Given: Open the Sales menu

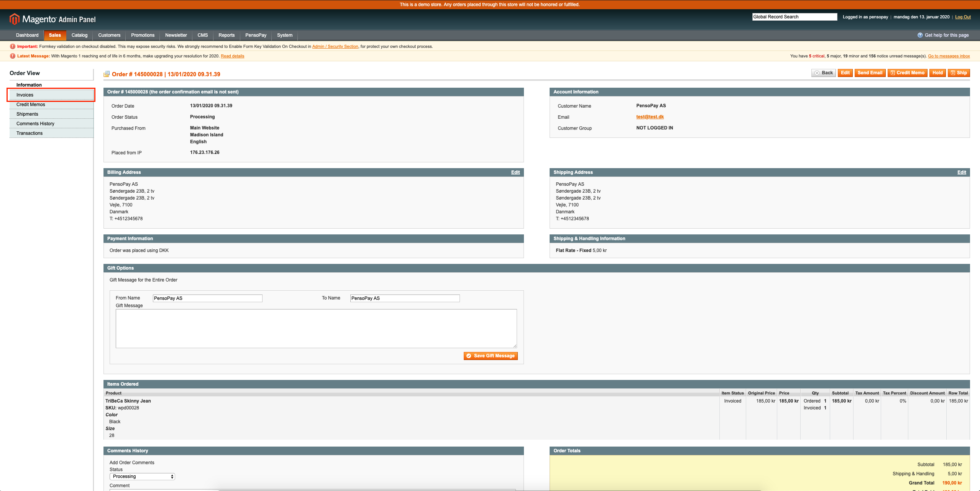Looking at the screenshot, I should [55, 35].
